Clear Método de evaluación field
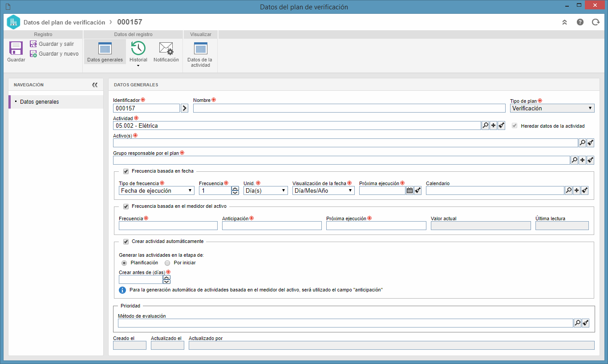 (585, 323)
